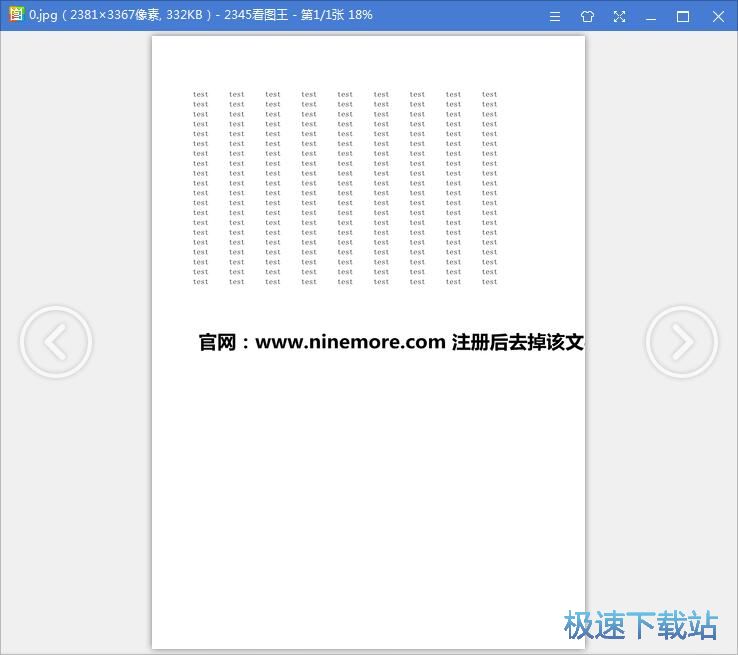Click the displayed document image
This screenshot has width=738, height=655.
[x=369, y=343]
